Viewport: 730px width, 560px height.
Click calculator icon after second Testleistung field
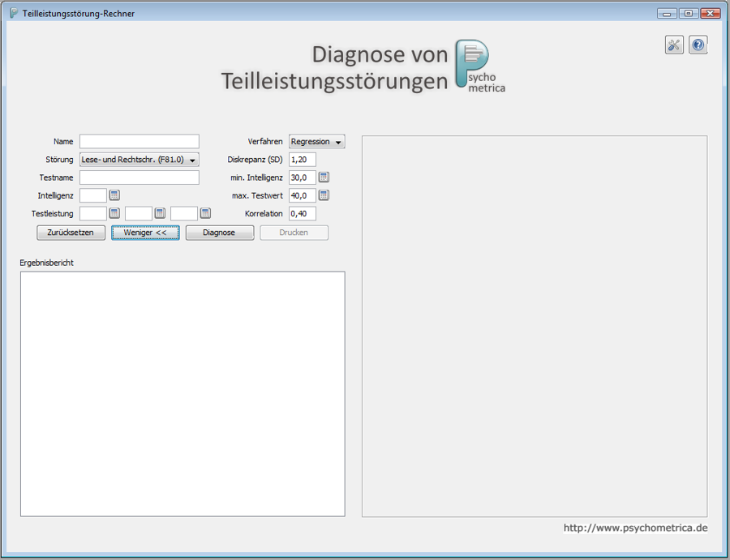160,213
